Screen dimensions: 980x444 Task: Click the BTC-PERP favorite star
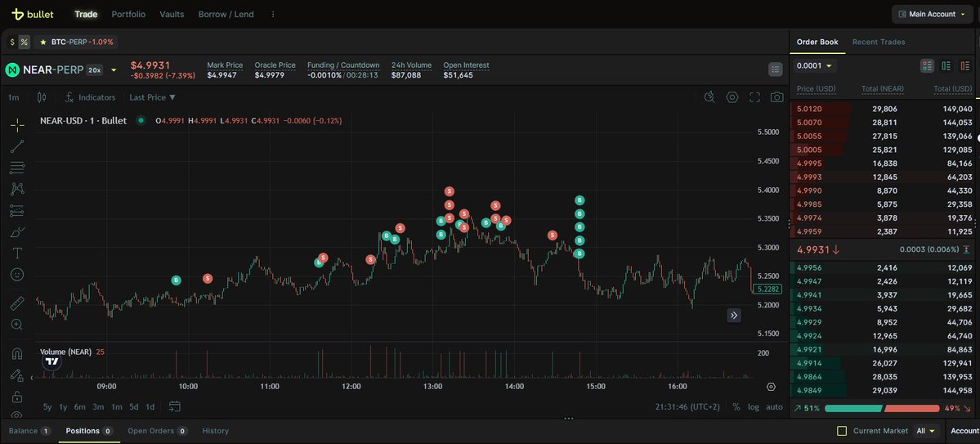43,42
